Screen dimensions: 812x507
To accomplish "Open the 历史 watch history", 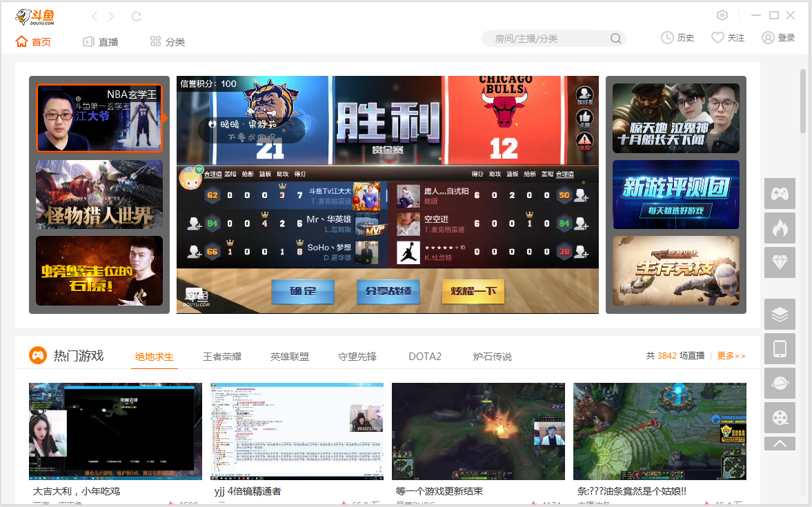I will coord(677,38).
